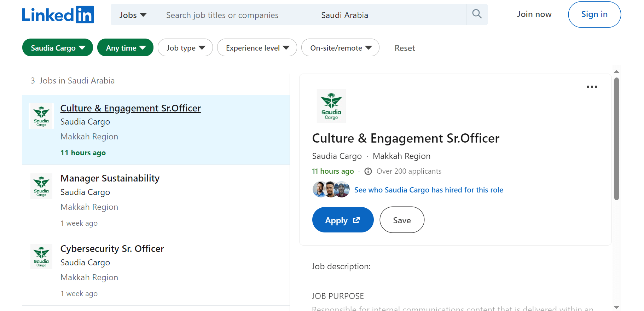Expand the Job type filter
This screenshot has width=644, height=311.
pos(185,48)
